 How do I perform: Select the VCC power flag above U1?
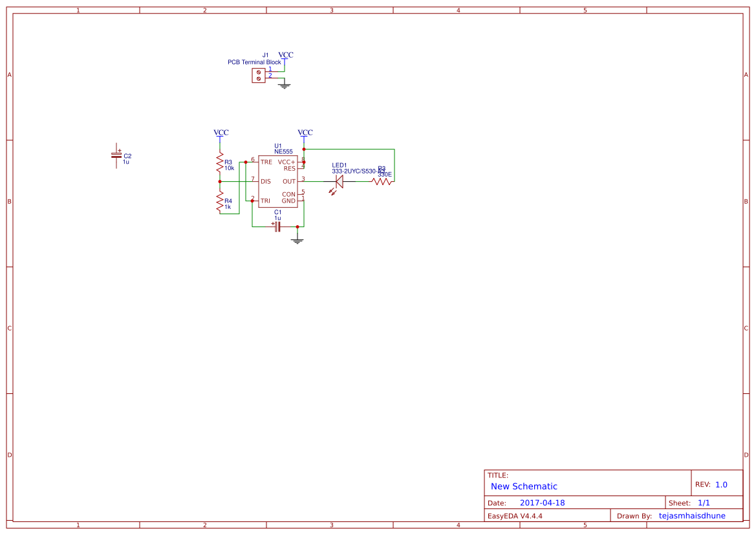[x=304, y=134]
